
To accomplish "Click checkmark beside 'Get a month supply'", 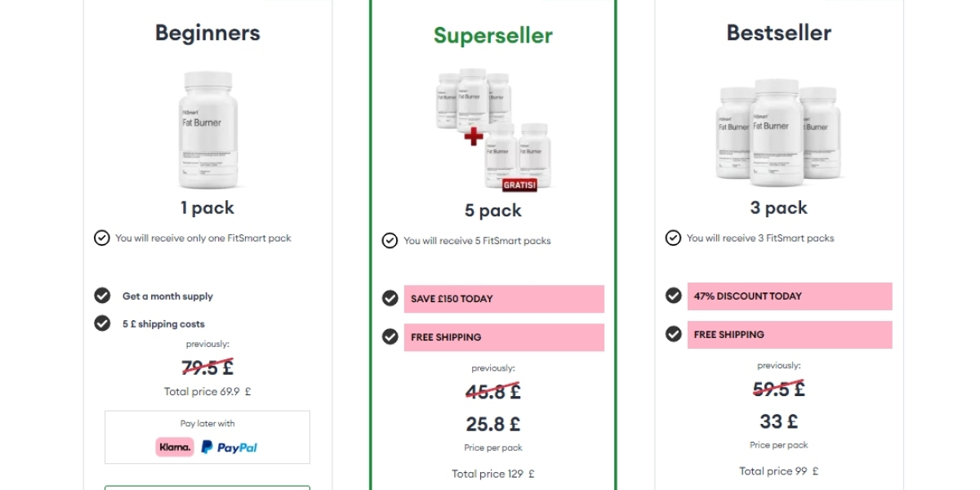I will [x=102, y=296].
